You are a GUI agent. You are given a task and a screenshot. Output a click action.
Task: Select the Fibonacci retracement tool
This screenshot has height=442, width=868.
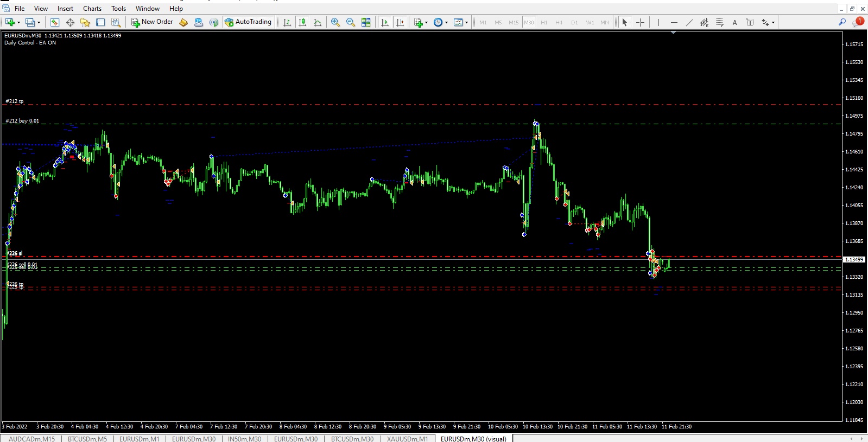[x=719, y=22]
